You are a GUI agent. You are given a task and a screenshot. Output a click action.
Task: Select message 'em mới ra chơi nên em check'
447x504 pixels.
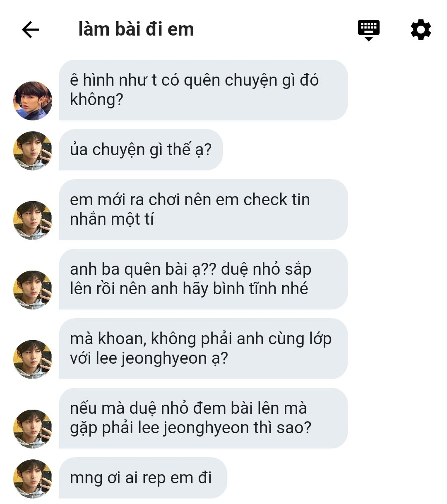pos(203,209)
